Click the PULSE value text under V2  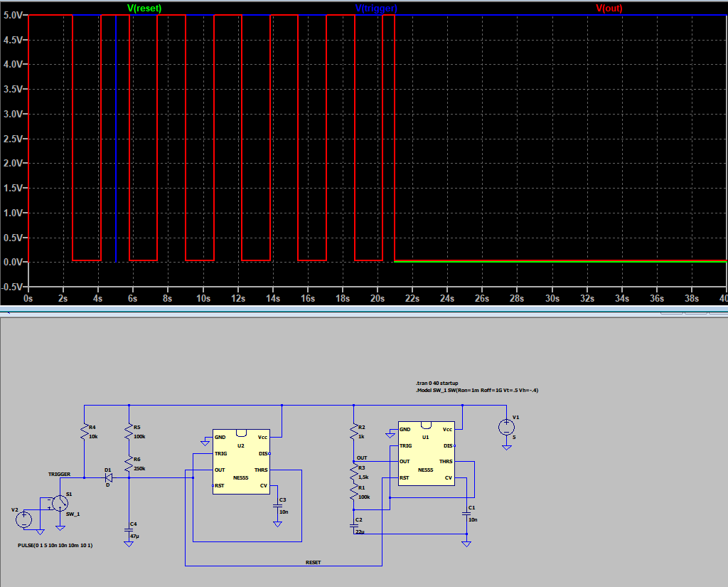(55, 545)
